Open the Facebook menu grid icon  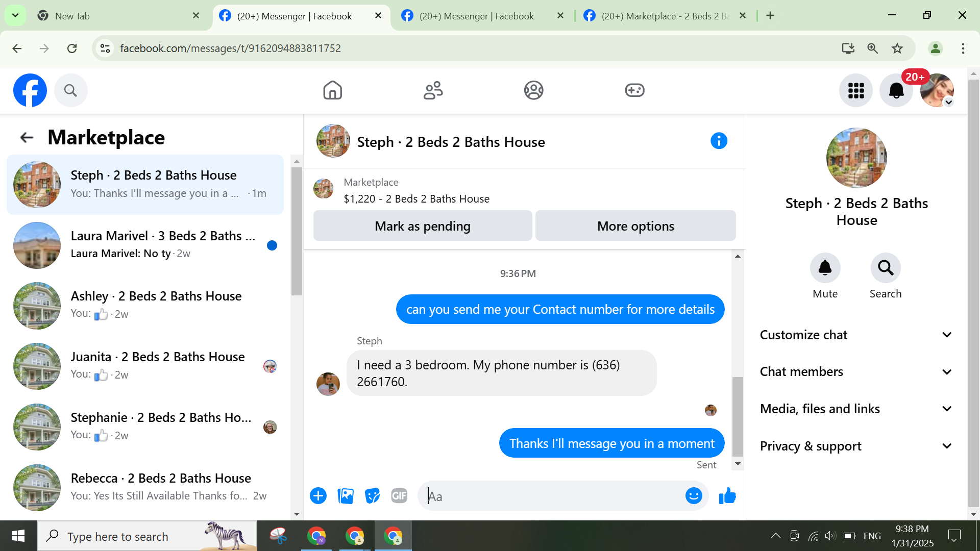856,90
